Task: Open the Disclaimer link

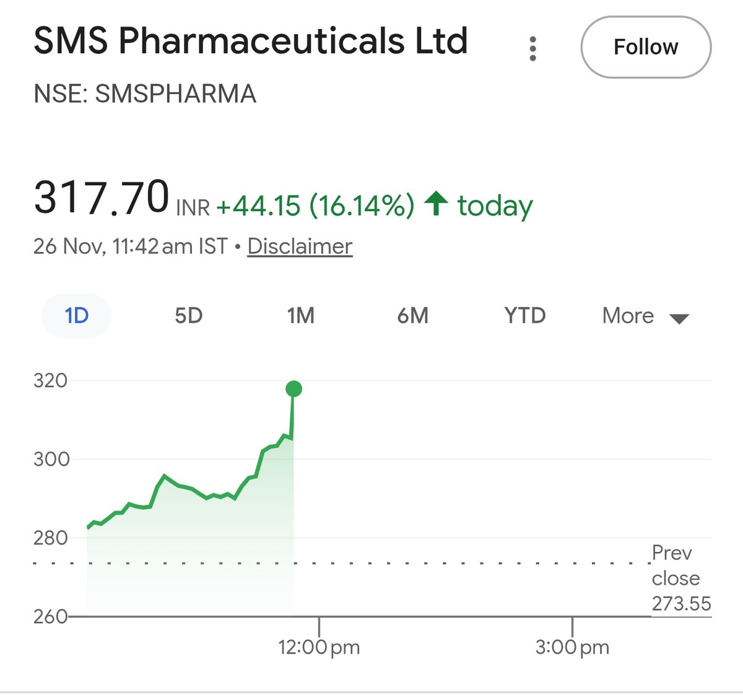Action: coord(300,247)
